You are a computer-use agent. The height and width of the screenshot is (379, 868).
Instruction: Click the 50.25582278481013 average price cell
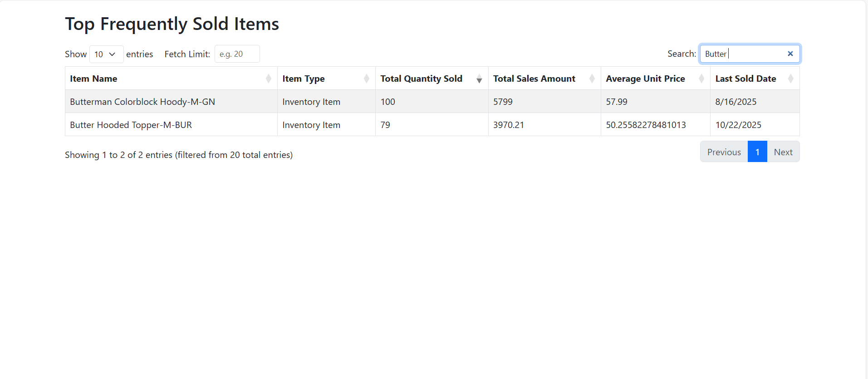tap(646, 125)
